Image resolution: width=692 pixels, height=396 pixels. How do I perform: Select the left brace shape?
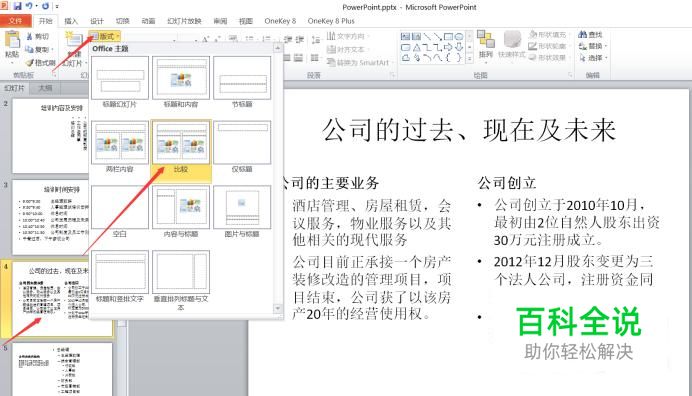click(x=448, y=58)
